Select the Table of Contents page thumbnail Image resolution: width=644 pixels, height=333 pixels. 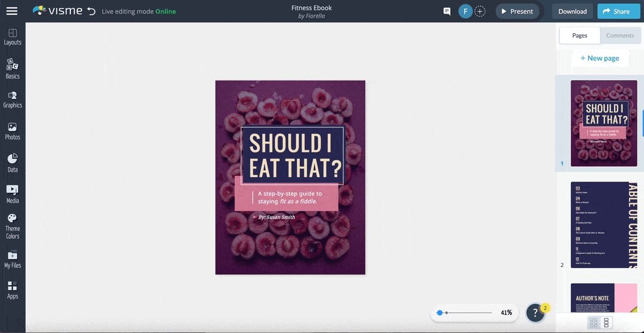604,225
